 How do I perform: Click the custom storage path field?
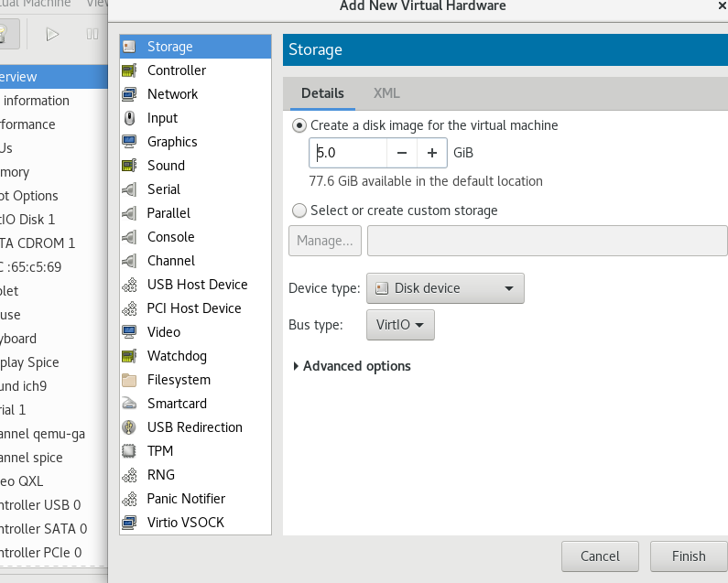click(547, 241)
